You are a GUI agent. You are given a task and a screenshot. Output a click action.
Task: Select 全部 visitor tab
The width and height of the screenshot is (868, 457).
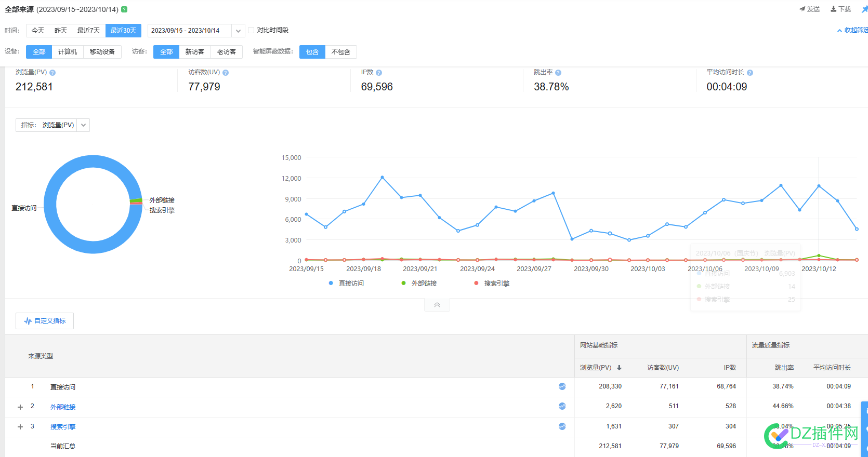click(x=166, y=52)
